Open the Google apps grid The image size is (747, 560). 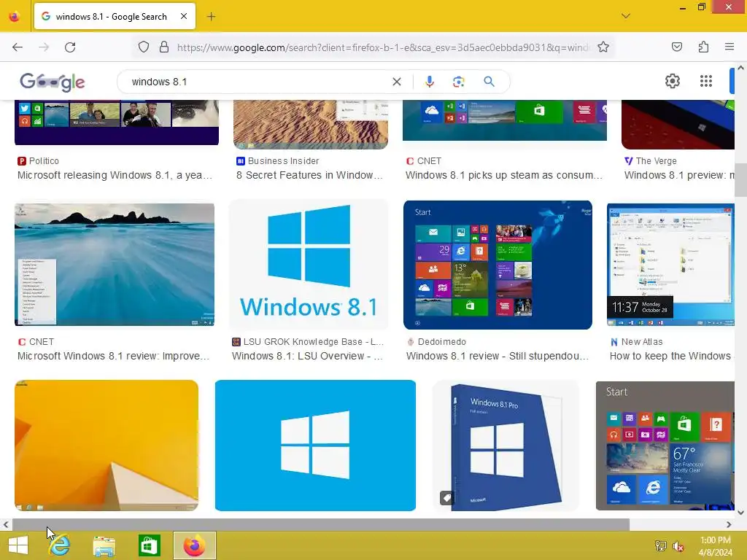(706, 82)
